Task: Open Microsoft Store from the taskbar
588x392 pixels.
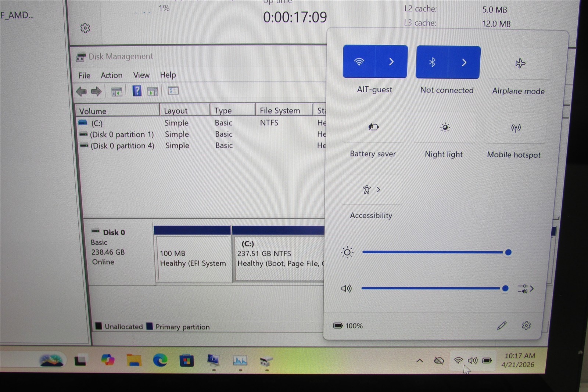Action: coord(187,361)
